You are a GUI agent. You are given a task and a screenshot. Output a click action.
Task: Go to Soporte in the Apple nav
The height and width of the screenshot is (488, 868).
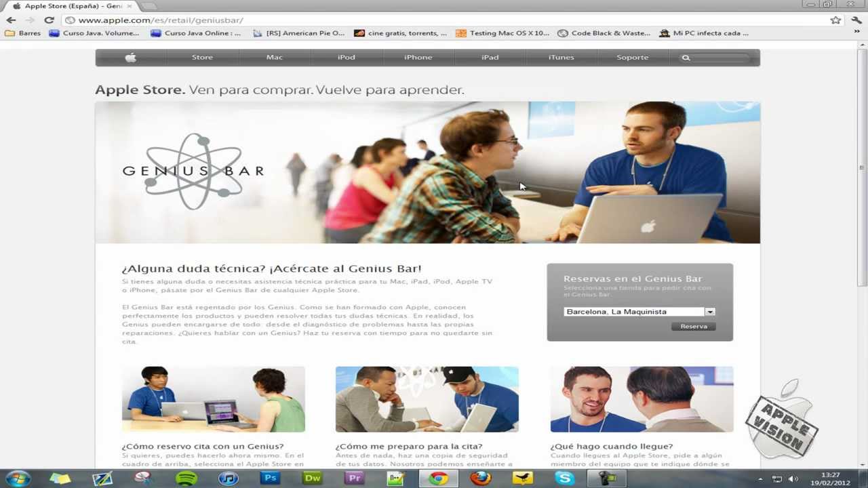pos(632,58)
